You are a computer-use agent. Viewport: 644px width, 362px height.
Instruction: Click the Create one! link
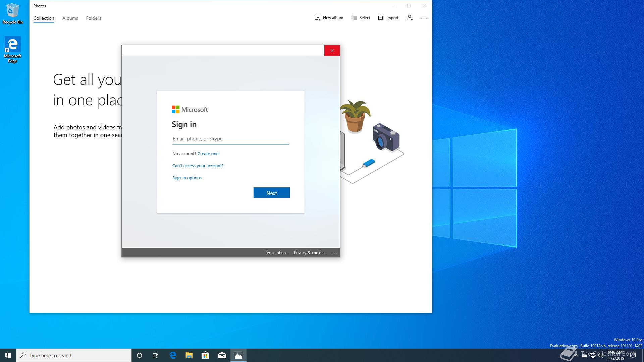coord(209,154)
